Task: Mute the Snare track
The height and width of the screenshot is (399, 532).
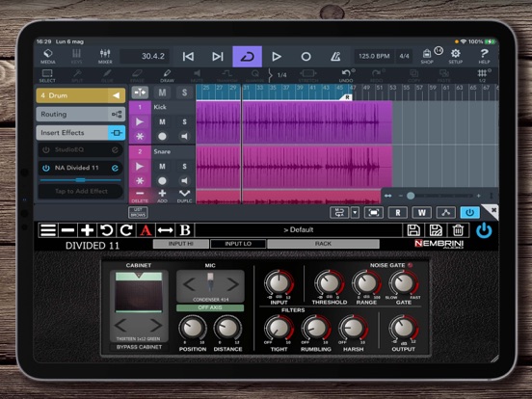Action: 162,166
